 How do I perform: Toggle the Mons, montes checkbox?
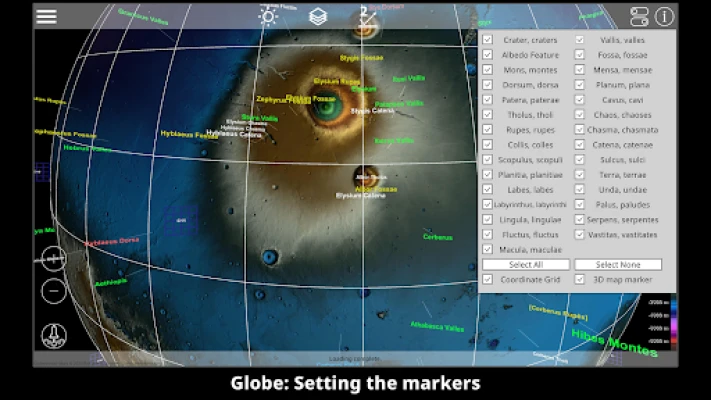tap(488, 70)
